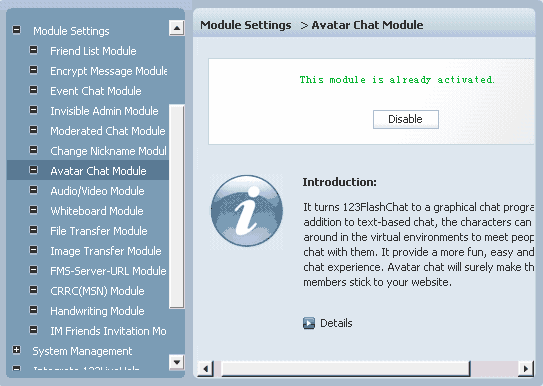
Task: Go to Change Nickname Module
Action: pyautogui.click(x=108, y=151)
